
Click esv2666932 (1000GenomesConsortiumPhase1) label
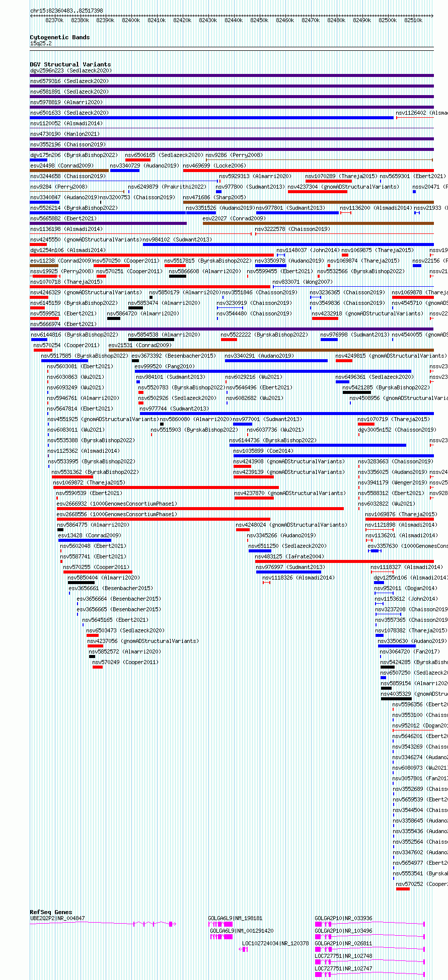pyautogui.click(x=117, y=504)
